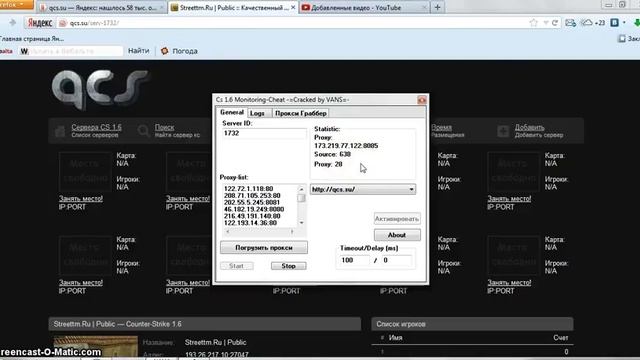Screen dimensions: 640x360
Task: Click proxy list horizontal scroll right arrow
Action: [x=292, y=232]
